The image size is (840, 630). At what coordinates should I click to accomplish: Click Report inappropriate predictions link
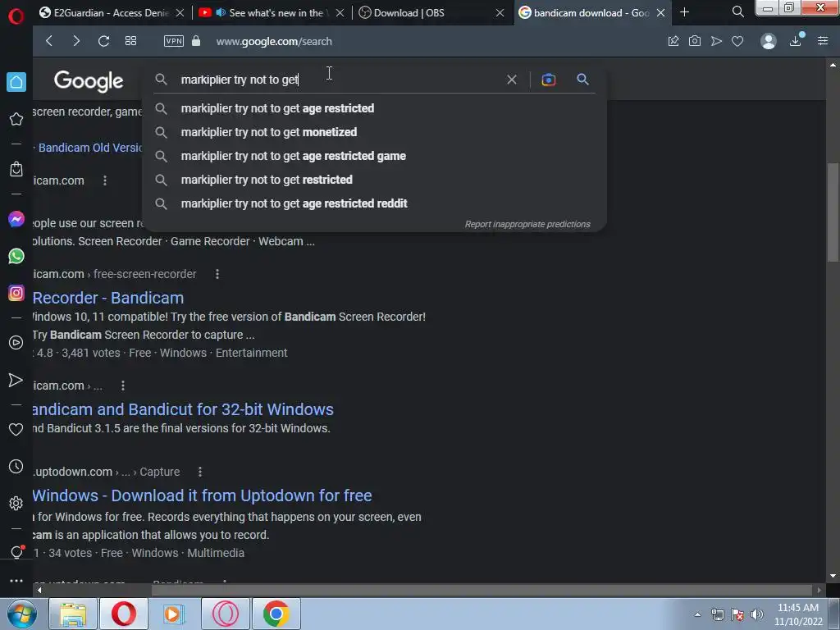[x=527, y=224]
